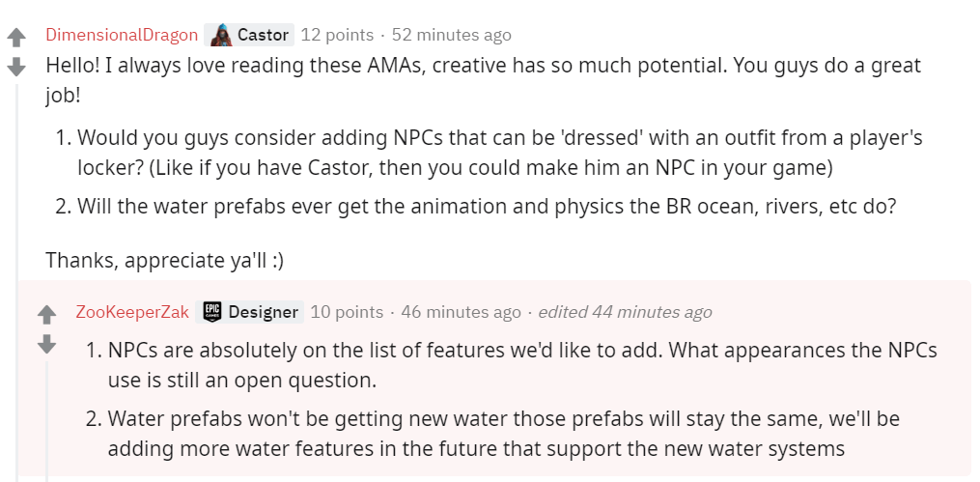980x482 pixels.
Task: Click the '46 minutes ago' timestamp
Action: pos(461,311)
